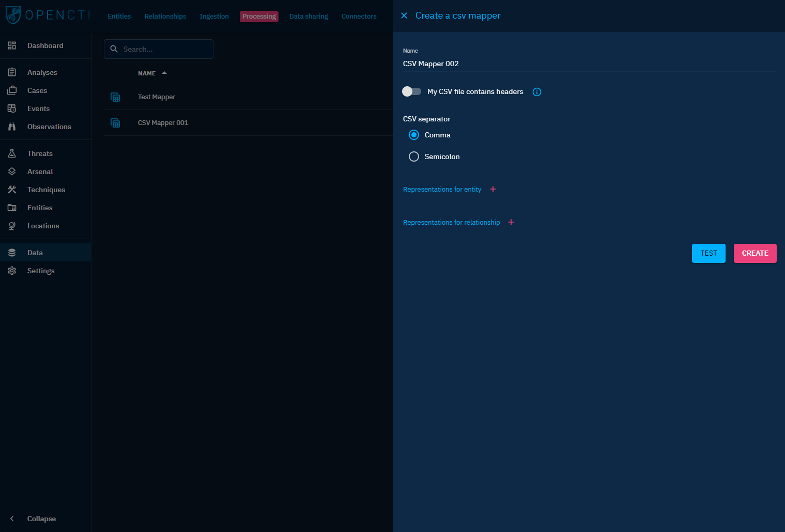Click the Cases briefcase icon
Image resolution: width=785 pixels, height=532 pixels.
click(x=12, y=90)
